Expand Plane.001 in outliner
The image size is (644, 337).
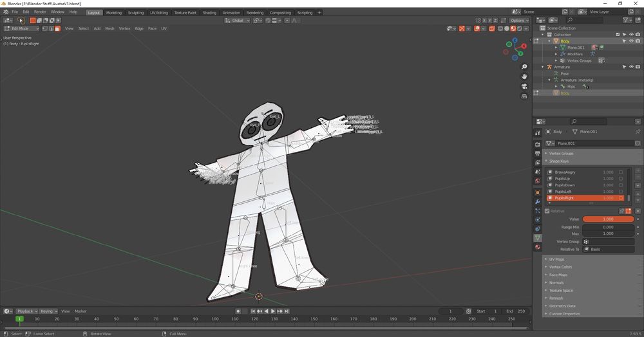(x=556, y=48)
